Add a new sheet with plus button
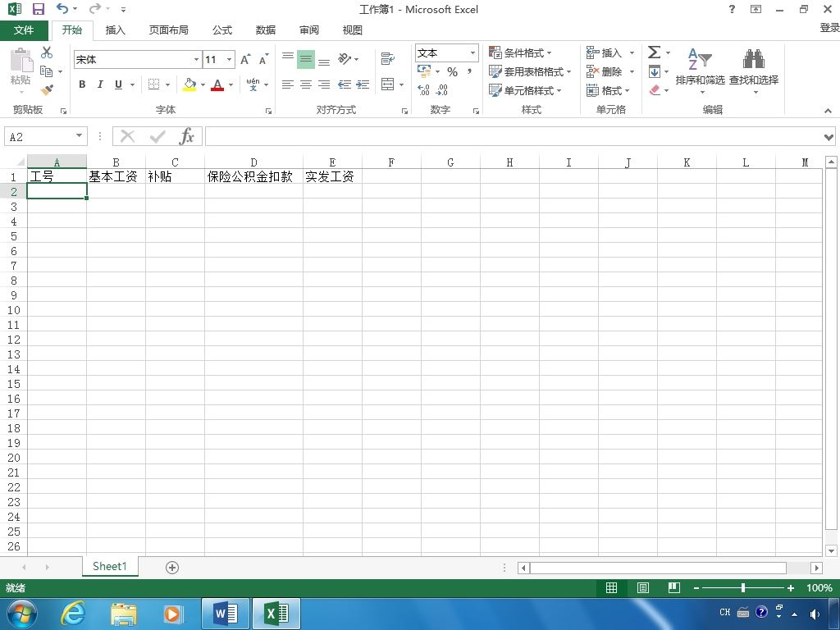Screen dimensions: 840x630 172,568
